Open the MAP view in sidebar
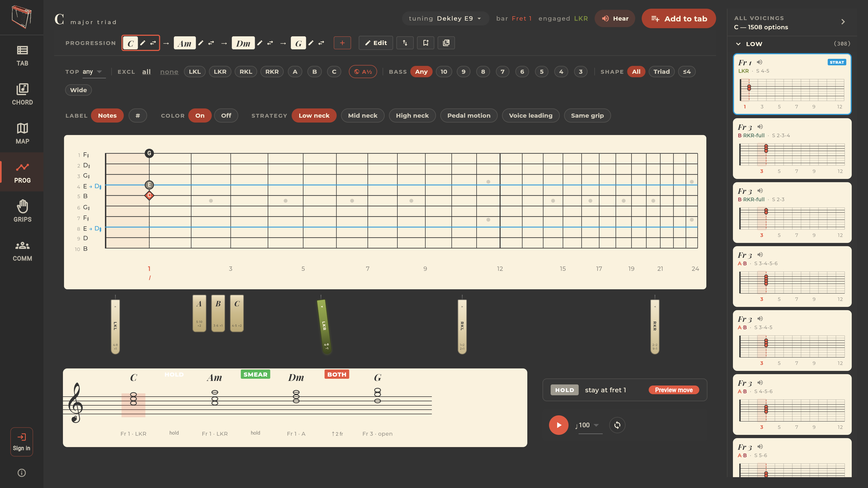 coord(22,134)
